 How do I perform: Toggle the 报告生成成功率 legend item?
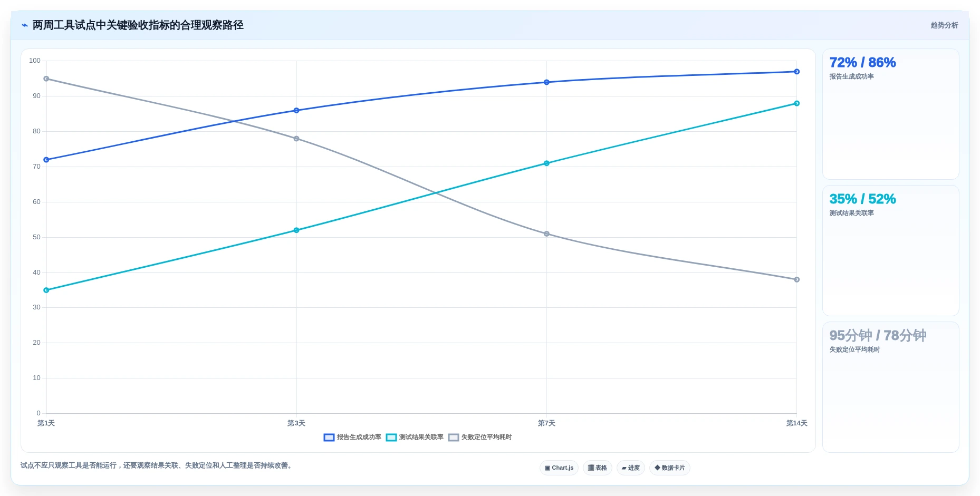[x=352, y=437]
